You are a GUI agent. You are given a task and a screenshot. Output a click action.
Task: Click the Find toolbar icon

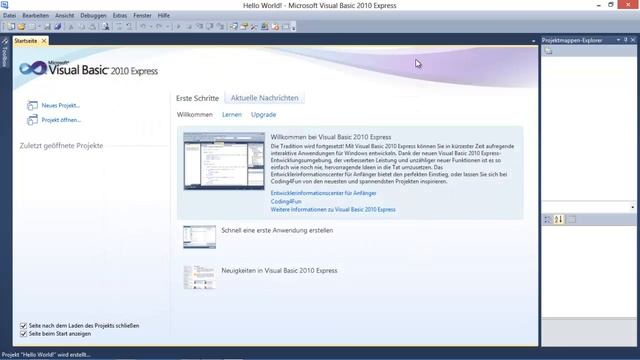[x=106, y=27]
